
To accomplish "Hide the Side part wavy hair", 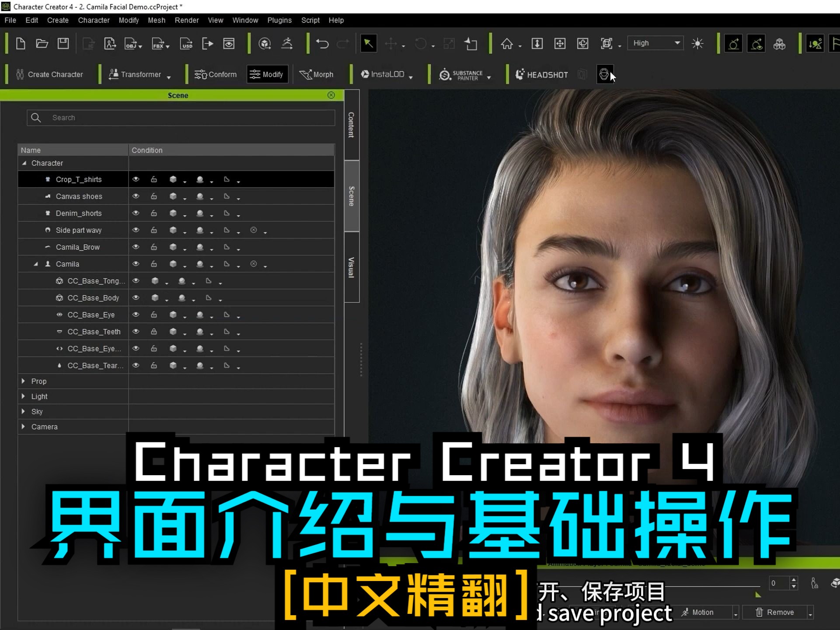I will [x=136, y=230].
